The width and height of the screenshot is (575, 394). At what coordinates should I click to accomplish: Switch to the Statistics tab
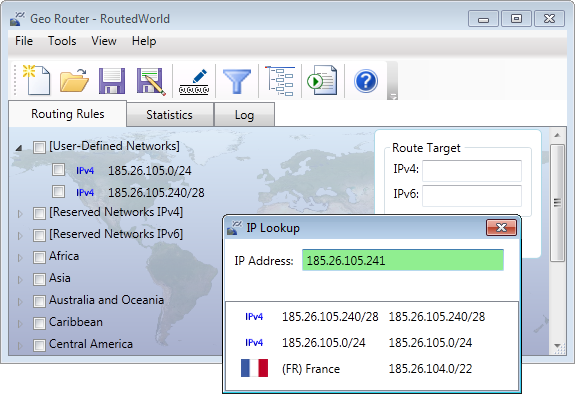click(169, 115)
